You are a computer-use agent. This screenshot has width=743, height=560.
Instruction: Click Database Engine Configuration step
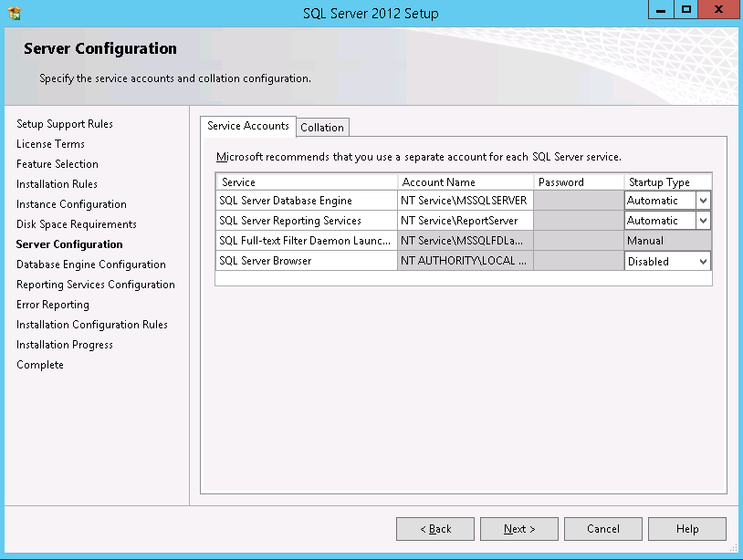[x=91, y=264]
